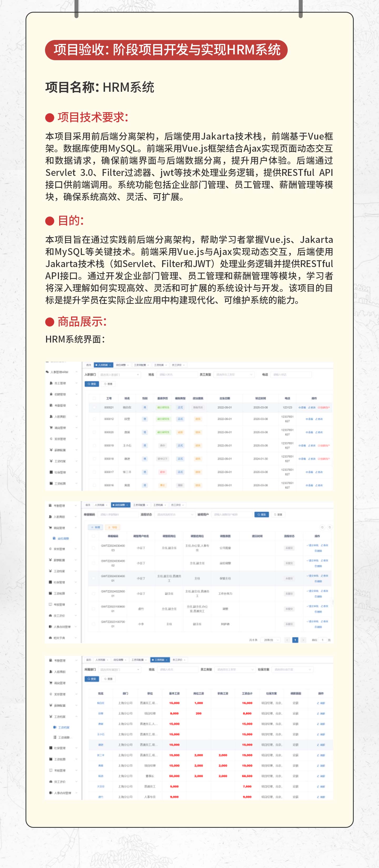Image resolution: width=379 pixels, height=868 pixels.
Task: Open 所属部门 dropdown in salary archive filters
Action: coord(119,670)
